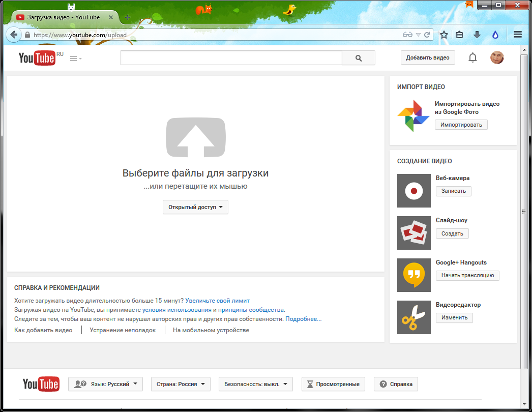The width and height of the screenshot is (532, 412).
Task: Open Устранение неполадок link
Action: pos(123,330)
